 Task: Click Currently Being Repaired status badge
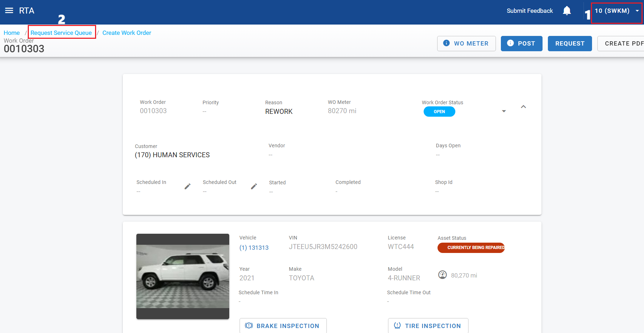point(471,248)
